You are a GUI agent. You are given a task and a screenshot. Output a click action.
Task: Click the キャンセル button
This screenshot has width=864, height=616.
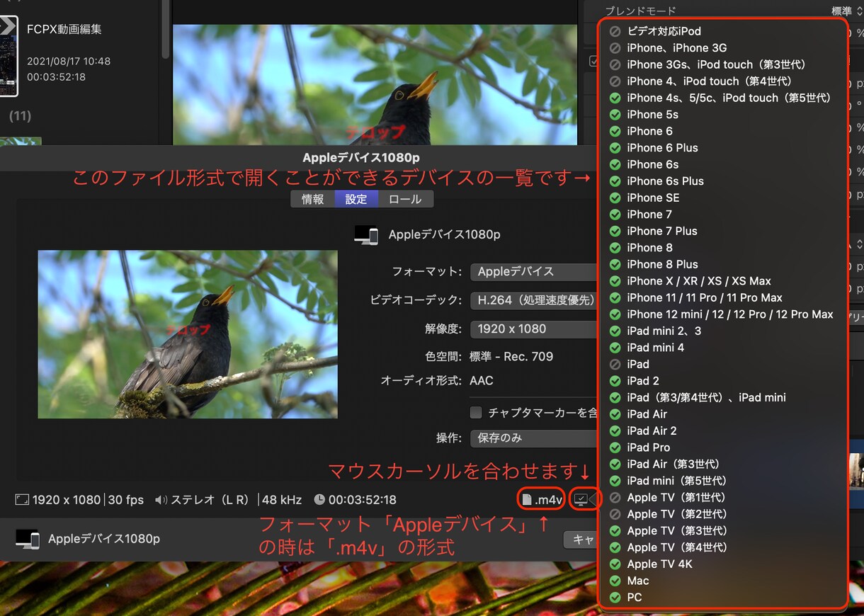[x=581, y=540]
